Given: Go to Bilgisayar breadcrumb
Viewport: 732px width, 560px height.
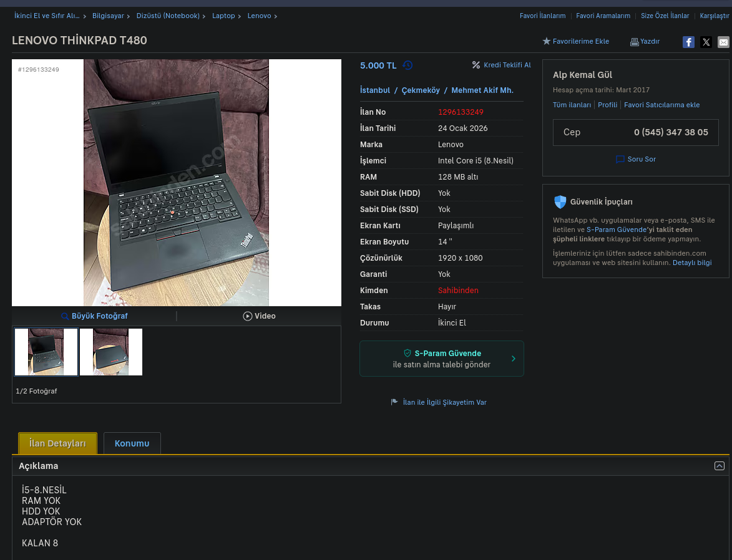Looking at the screenshot, I should (108, 16).
